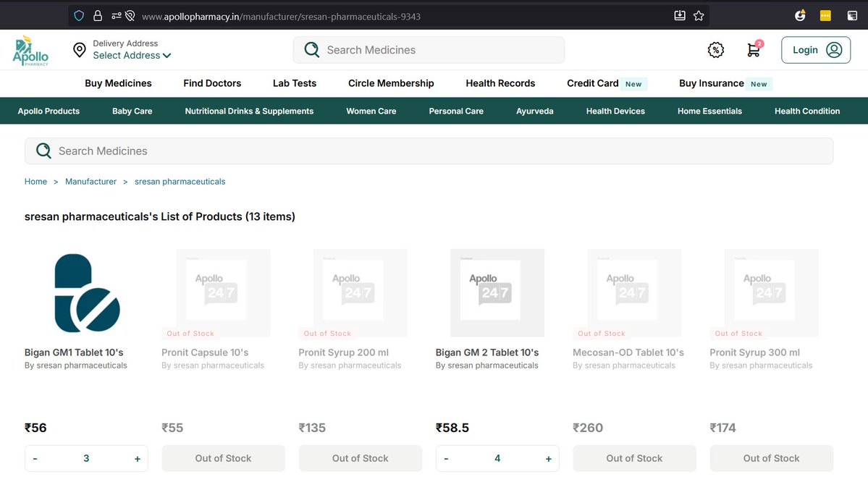Click magnifier icon in the lower search bar
Image resolution: width=868 pixels, height=503 pixels.
[x=43, y=151]
